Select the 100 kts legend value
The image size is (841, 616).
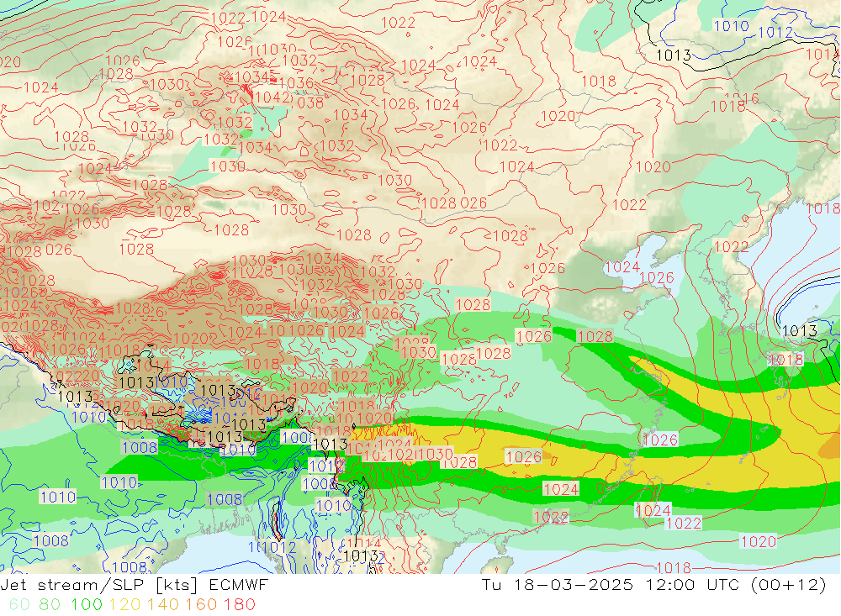click(87, 605)
